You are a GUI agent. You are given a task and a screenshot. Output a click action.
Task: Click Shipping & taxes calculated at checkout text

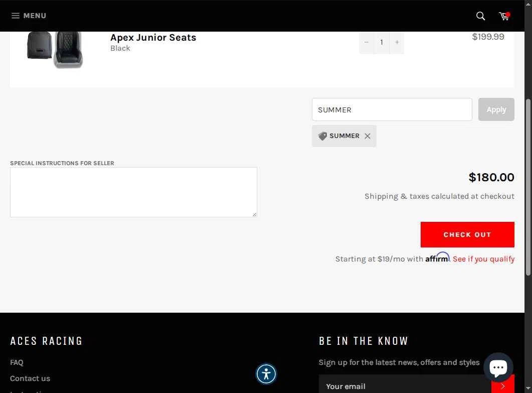(439, 196)
